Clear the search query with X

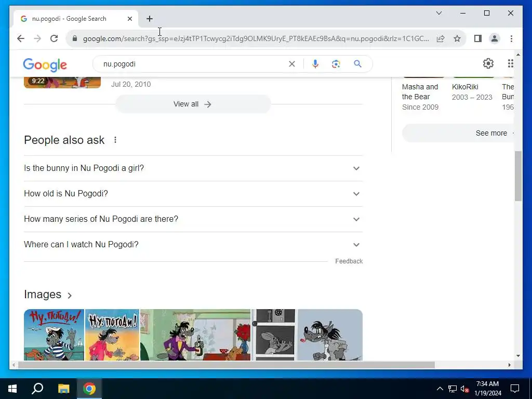(x=292, y=64)
